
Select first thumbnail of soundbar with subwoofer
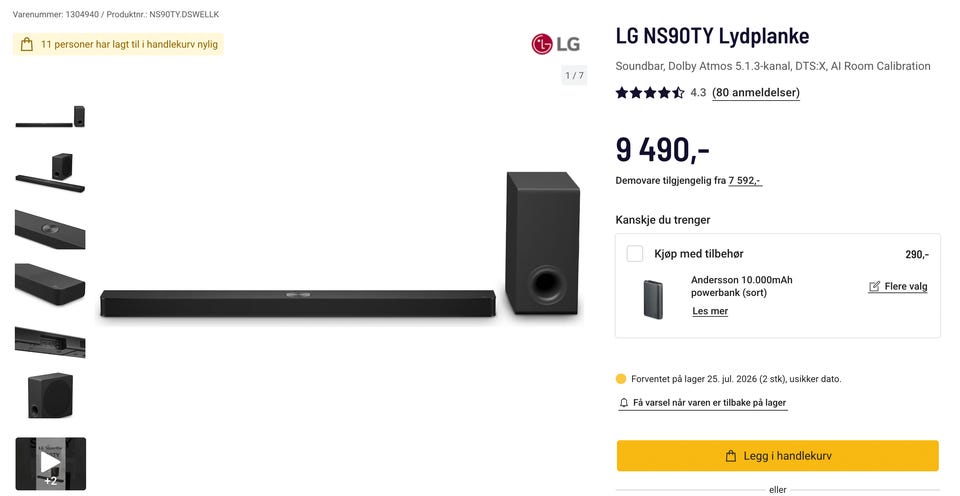(x=50, y=116)
